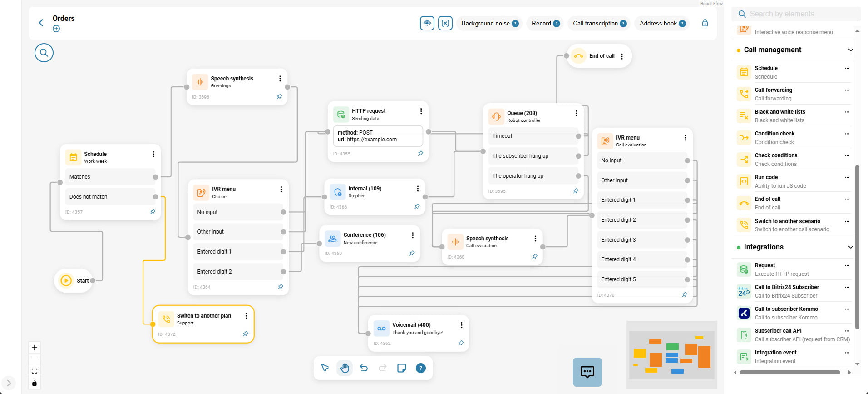The width and height of the screenshot is (868, 394).
Task: Click the Call transcription button
Action: (599, 24)
